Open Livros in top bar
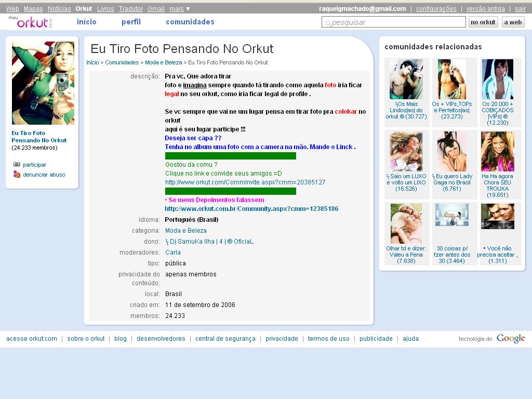Viewport: 532px width, 399px height. (x=105, y=9)
